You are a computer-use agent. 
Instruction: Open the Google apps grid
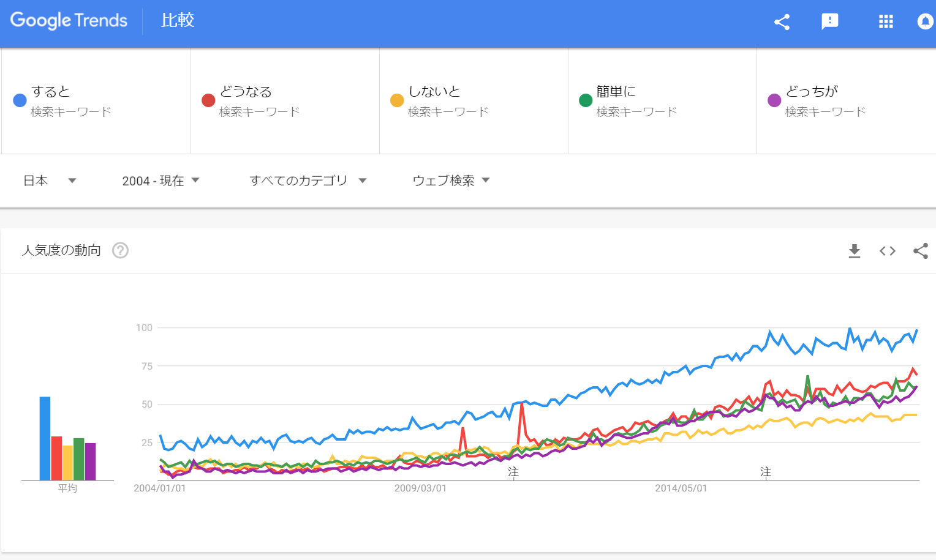click(x=886, y=22)
